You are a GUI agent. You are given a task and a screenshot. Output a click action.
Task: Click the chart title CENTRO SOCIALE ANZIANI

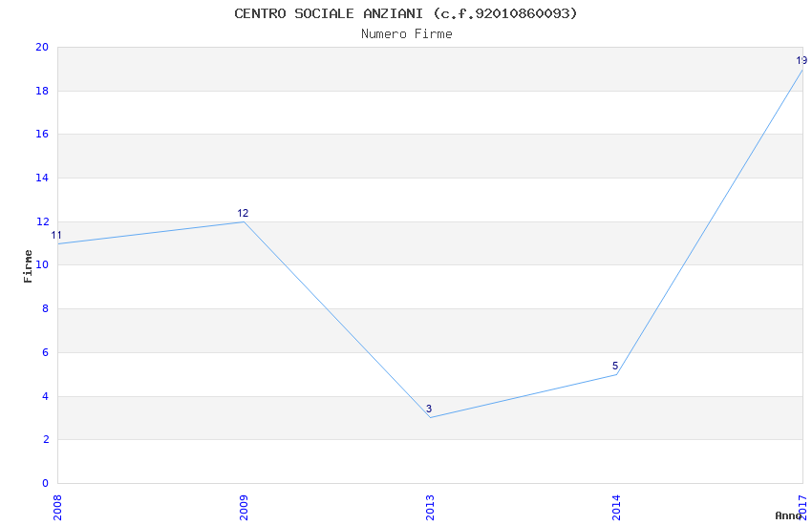tap(405, 13)
